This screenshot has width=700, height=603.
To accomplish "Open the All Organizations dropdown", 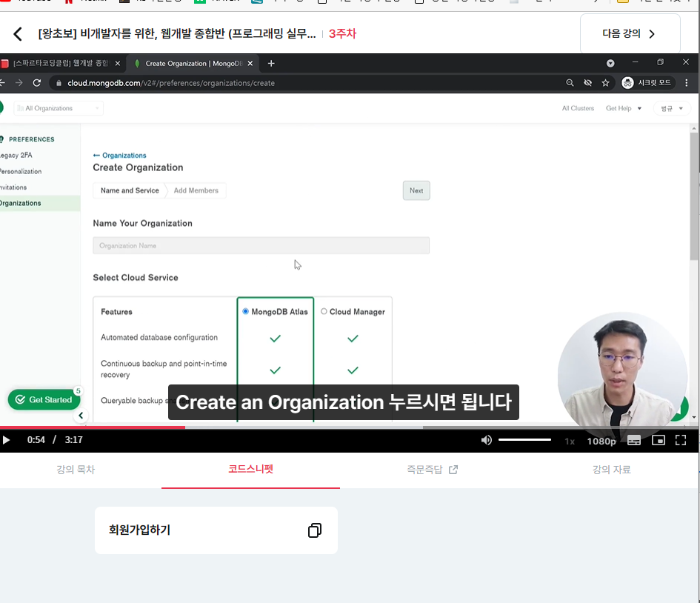I will click(59, 108).
